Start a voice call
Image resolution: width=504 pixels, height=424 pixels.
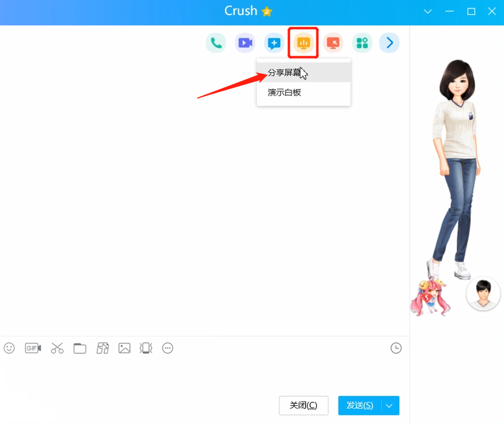[216, 42]
